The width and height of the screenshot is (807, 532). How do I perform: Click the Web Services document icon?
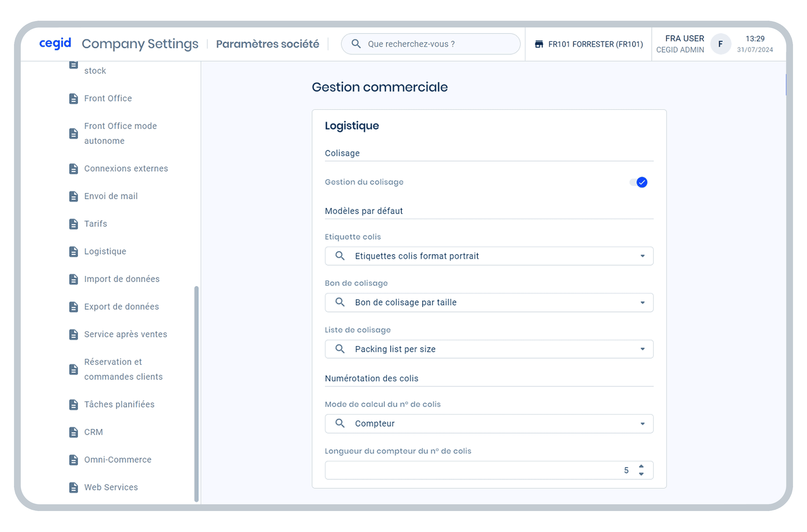[74, 488]
